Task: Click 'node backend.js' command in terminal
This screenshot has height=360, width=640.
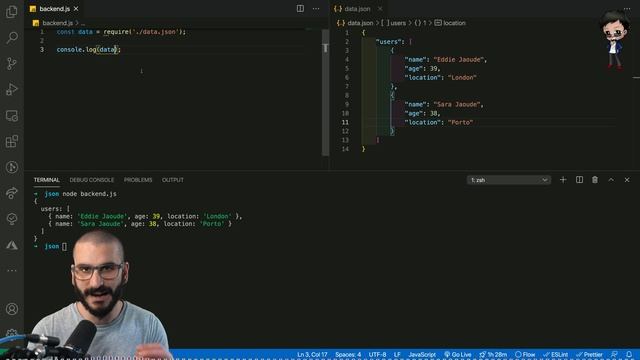Action: (89, 194)
